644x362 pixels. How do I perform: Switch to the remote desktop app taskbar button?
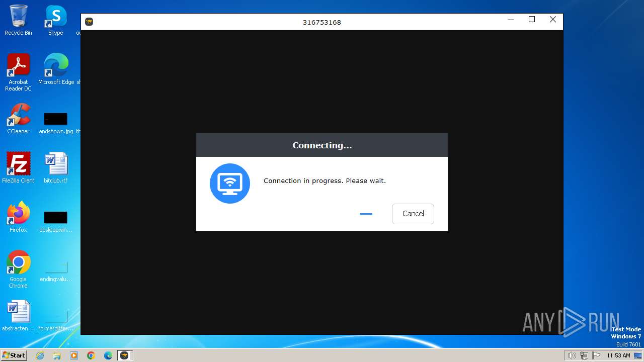click(x=124, y=355)
